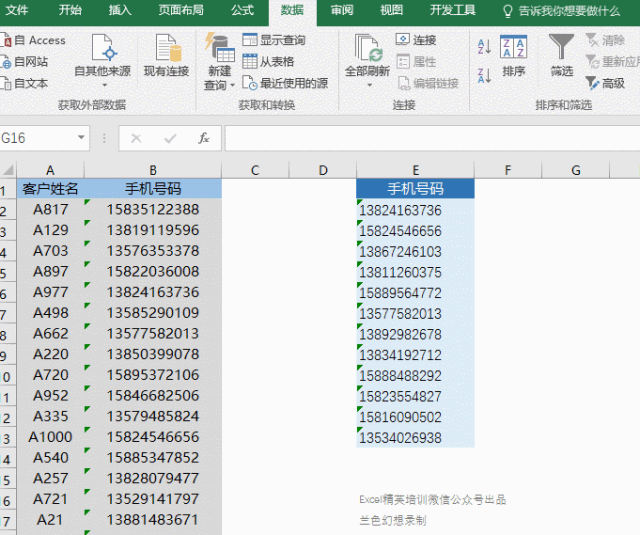This screenshot has height=535, width=640.
Task: Click the From Text (自文本) icon
Action: click(7, 83)
